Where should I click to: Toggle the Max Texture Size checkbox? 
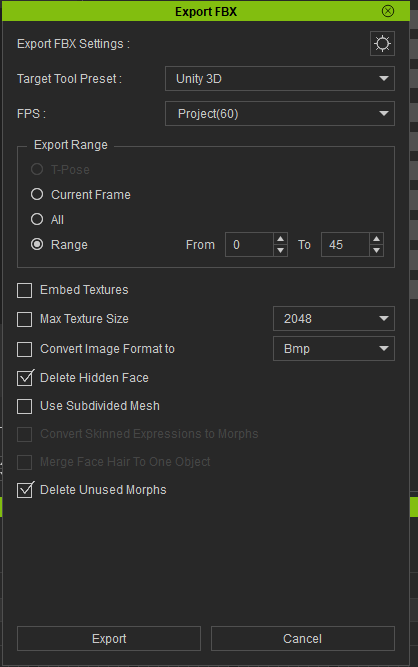click(25, 319)
